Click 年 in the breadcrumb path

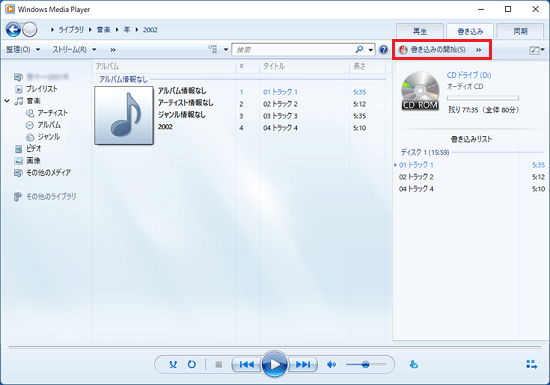[127, 30]
